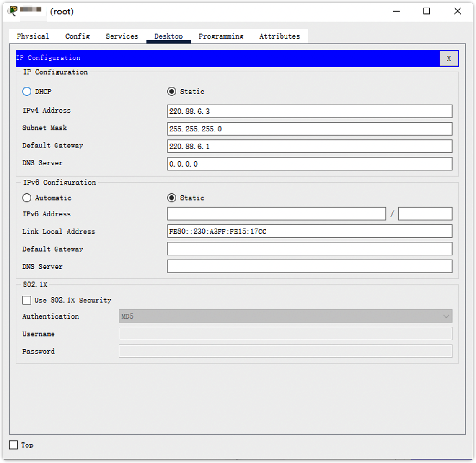Toggle the Top checkbox
The width and height of the screenshot is (476, 463).
(x=14, y=445)
